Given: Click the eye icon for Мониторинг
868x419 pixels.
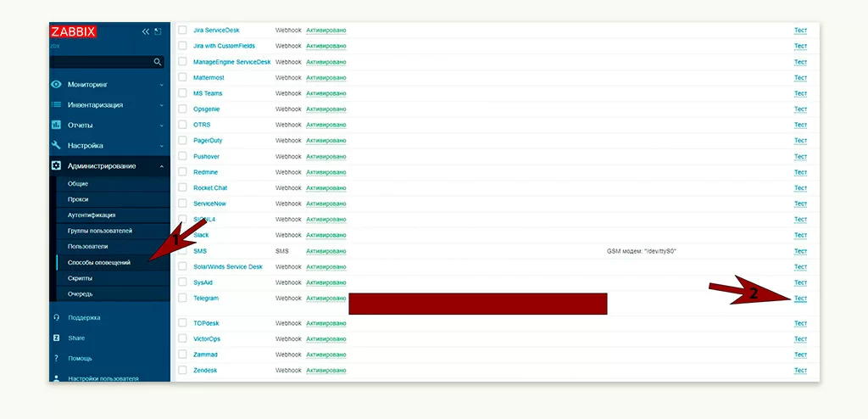Looking at the screenshot, I should point(56,85).
